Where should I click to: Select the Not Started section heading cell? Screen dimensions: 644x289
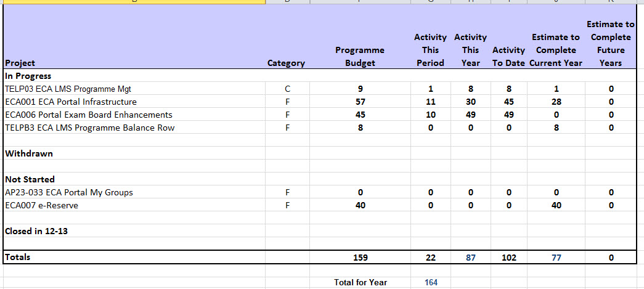30,179
